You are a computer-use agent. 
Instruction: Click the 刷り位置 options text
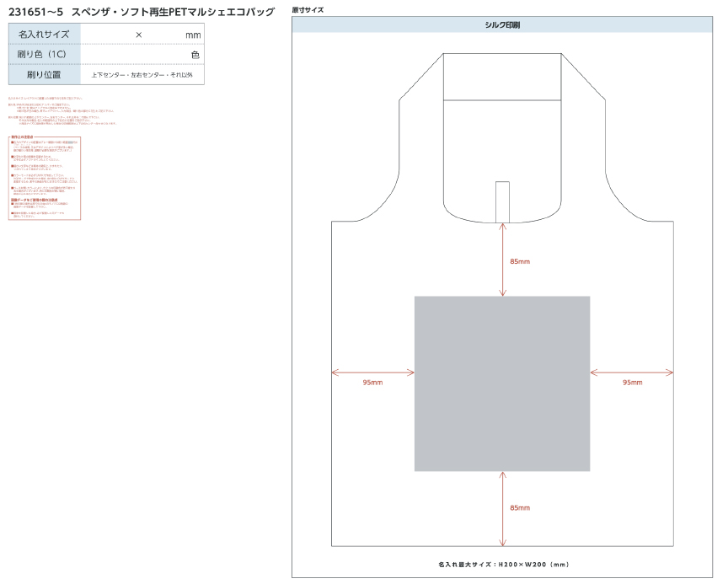click(x=142, y=75)
